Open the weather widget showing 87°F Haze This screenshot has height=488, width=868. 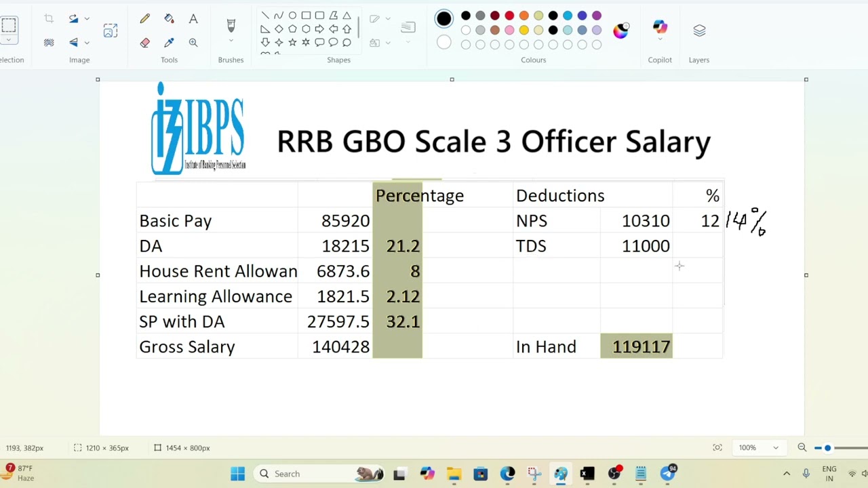[20, 473]
